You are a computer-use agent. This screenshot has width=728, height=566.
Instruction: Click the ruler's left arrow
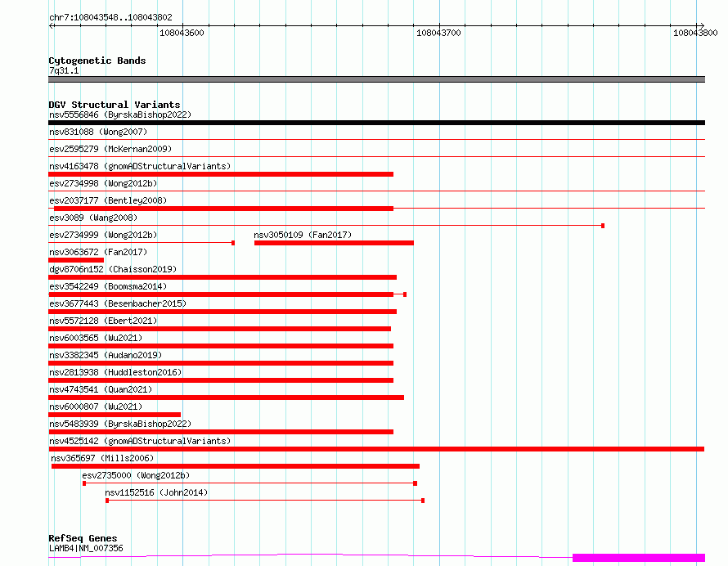pos(52,25)
